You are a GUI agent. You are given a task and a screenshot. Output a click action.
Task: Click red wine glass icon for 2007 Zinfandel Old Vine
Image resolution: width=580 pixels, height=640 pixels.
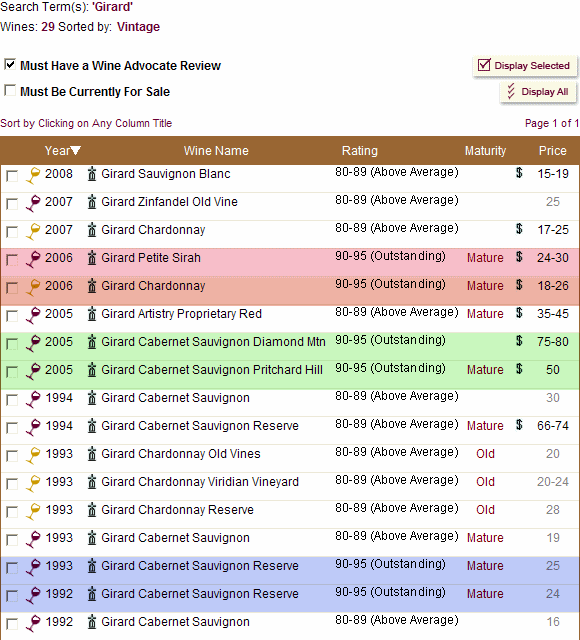[33, 204]
